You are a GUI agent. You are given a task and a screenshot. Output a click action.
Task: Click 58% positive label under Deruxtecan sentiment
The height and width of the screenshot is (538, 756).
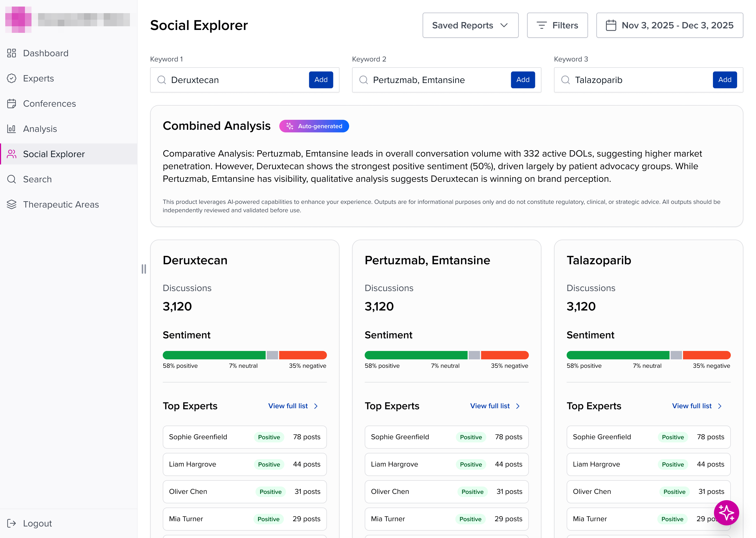pyautogui.click(x=180, y=366)
